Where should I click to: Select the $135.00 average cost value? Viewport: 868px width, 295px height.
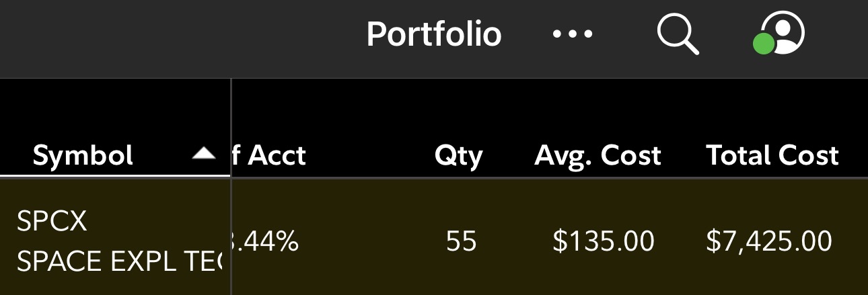tap(603, 241)
